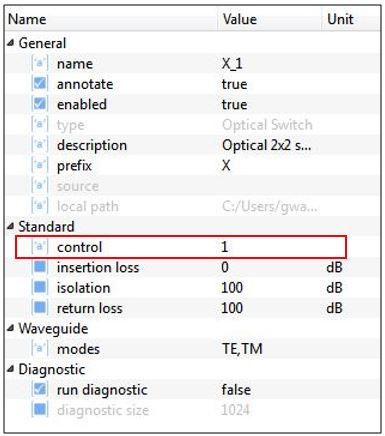Viewport: 385px width, 436px height.
Task: Click the string icon next to modes
Action: 40,349
